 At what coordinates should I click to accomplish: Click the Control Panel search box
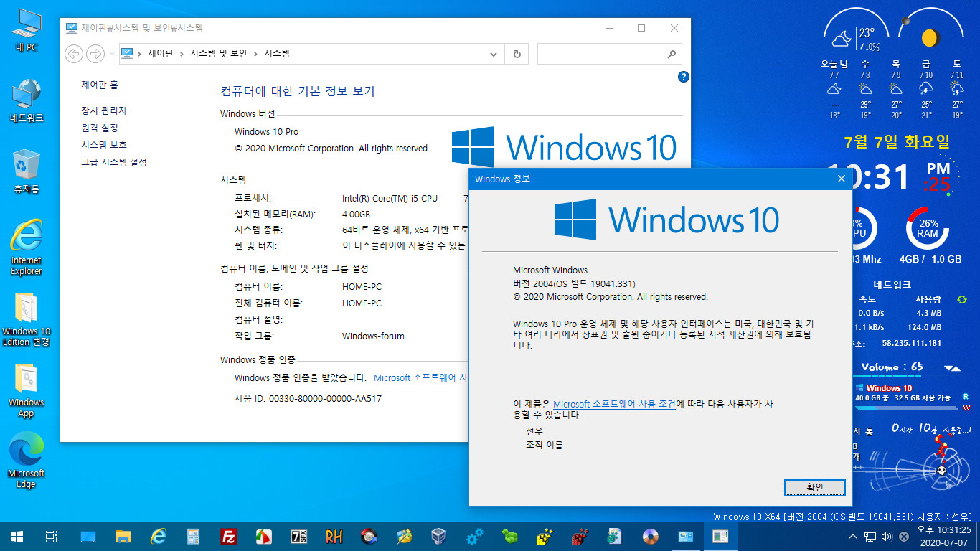609,53
